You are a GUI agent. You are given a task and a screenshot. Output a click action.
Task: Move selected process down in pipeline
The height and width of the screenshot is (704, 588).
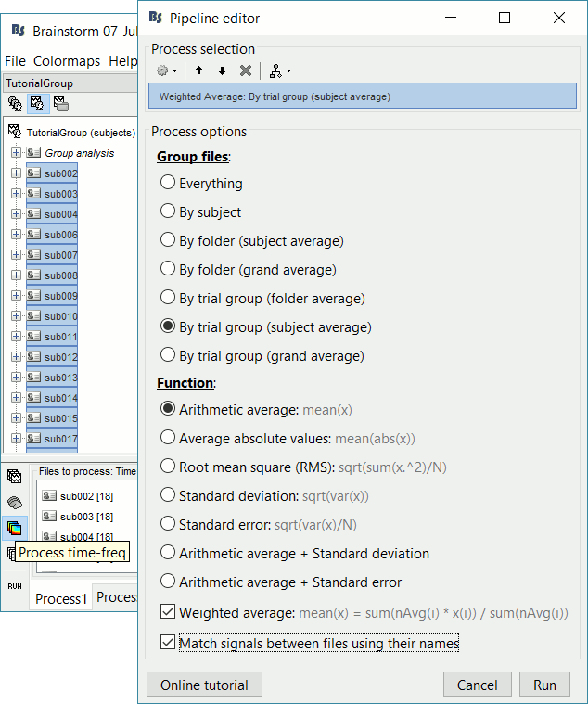(222, 70)
